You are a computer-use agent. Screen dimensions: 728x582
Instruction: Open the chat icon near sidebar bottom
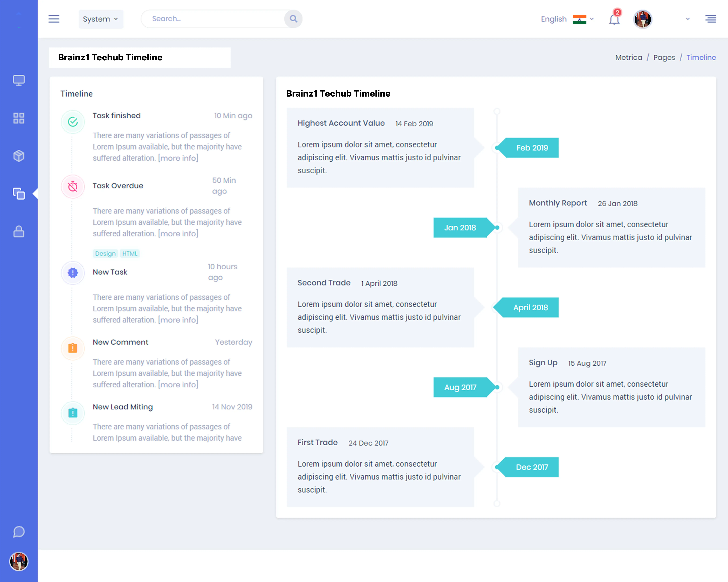pyautogui.click(x=19, y=532)
